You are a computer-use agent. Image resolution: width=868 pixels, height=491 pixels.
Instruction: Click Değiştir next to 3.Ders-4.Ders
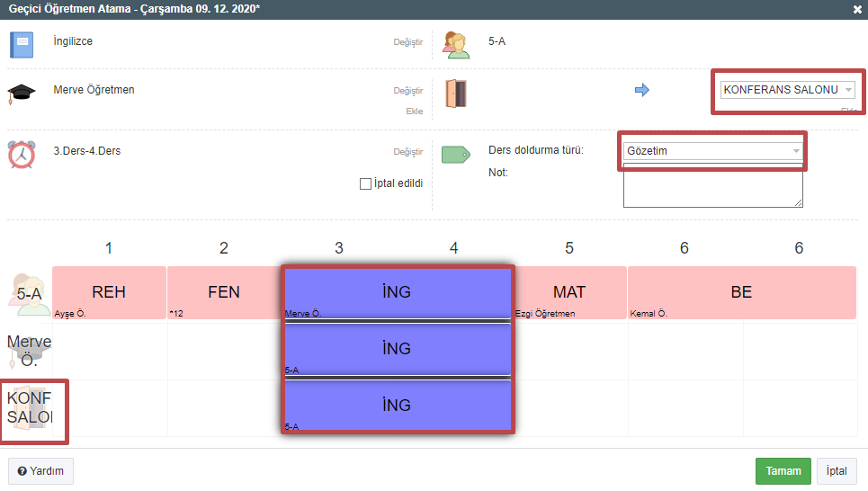[x=407, y=152]
